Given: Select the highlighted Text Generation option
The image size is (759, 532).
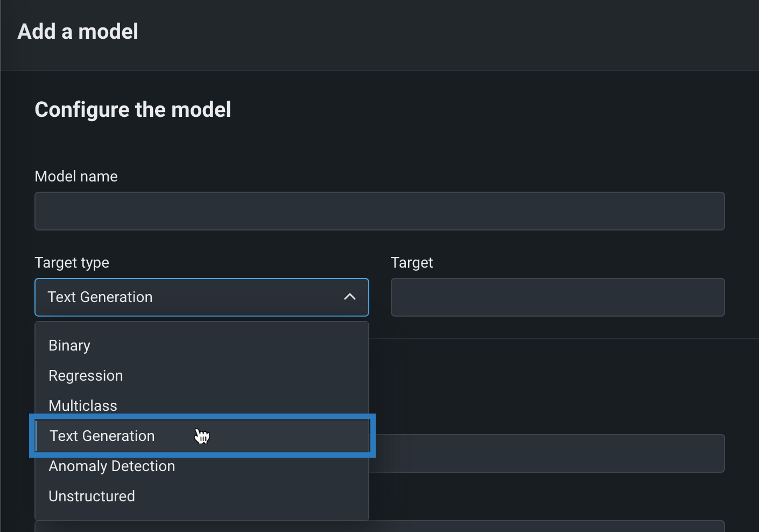Looking at the screenshot, I should [102, 436].
